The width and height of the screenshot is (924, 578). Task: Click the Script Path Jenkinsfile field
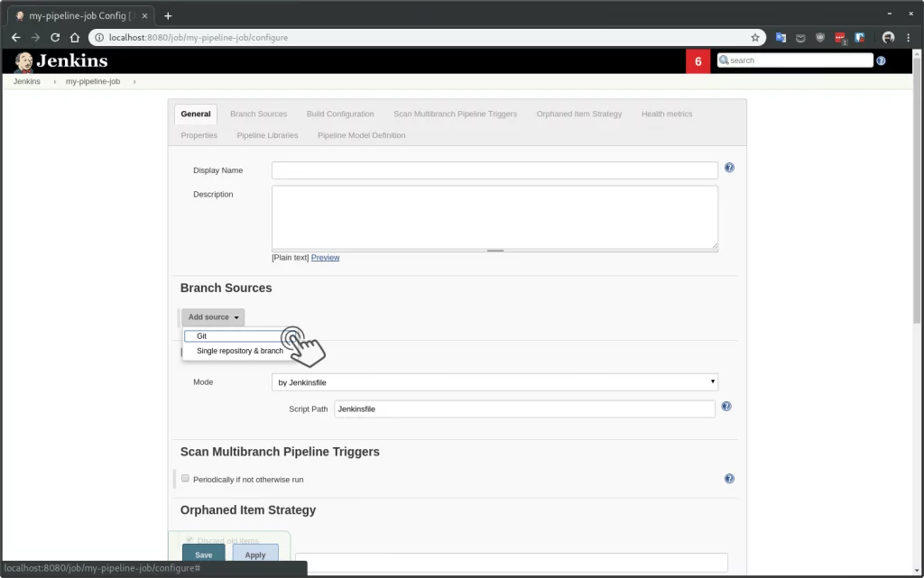click(524, 409)
